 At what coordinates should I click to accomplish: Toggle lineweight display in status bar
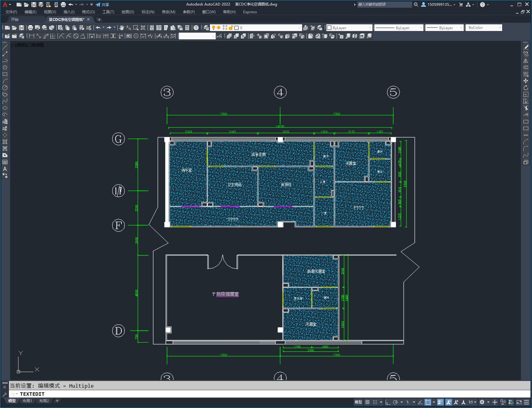[x=440, y=402]
